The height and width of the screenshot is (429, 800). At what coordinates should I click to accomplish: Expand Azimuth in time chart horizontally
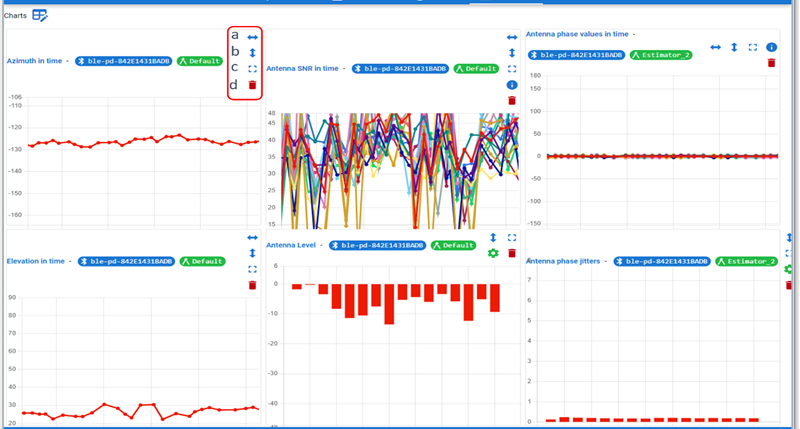coord(253,37)
